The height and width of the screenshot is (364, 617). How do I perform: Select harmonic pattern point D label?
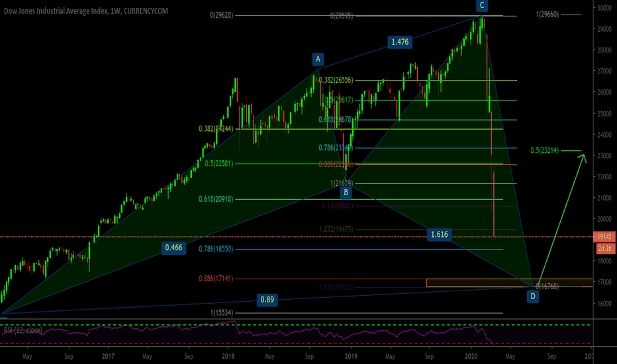tap(533, 296)
